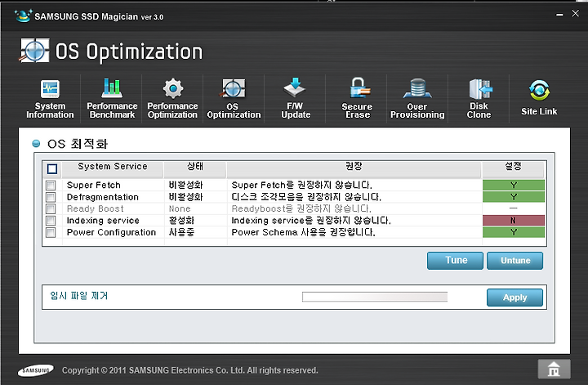Open Secure Erase tool
This screenshot has width=588, height=385.
click(x=358, y=99)
